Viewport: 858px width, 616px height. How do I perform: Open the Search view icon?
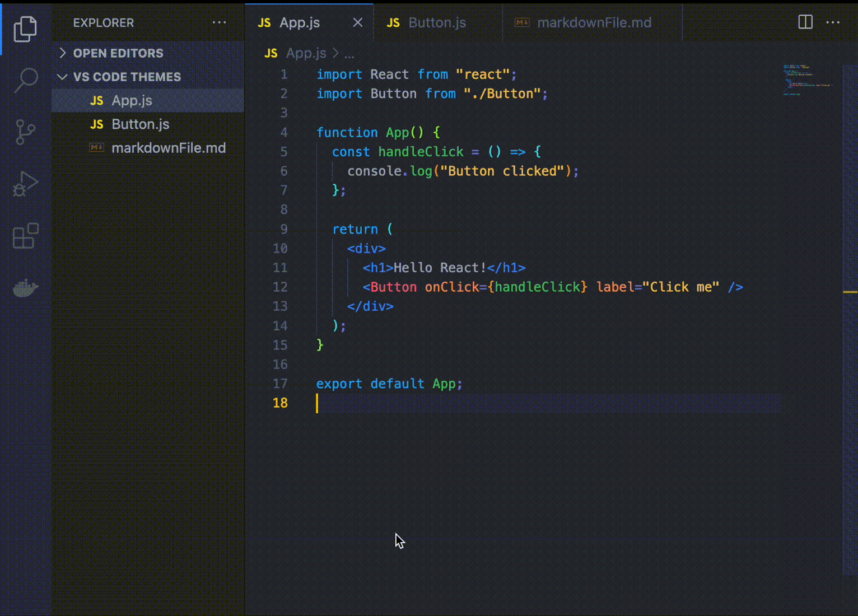(x=25, y=80)
